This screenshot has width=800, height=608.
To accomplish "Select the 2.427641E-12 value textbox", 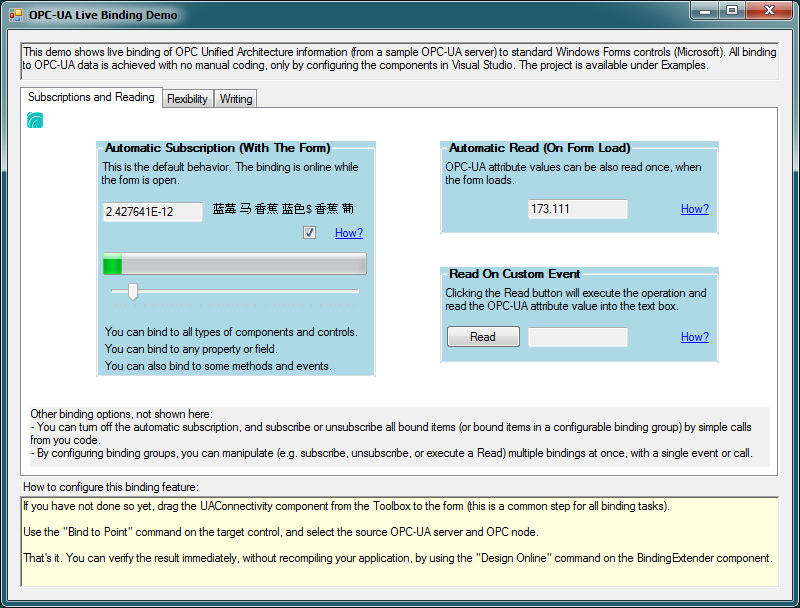I will click(152, 211).
